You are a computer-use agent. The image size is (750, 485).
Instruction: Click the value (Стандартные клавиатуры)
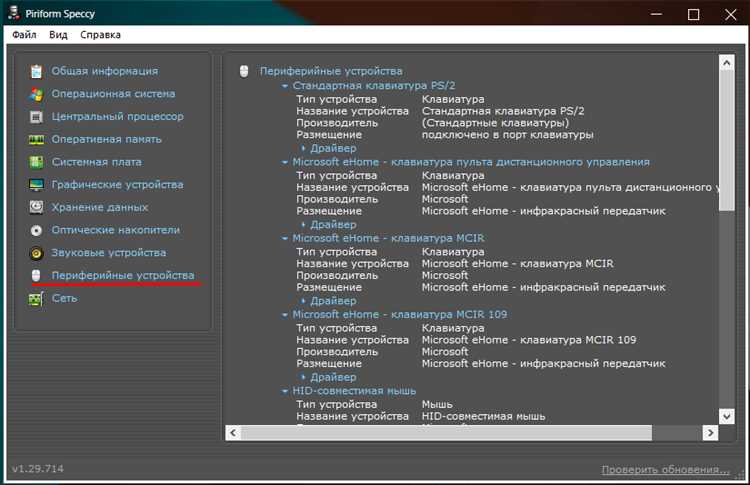pyautogui.click(x=496, y=123)
